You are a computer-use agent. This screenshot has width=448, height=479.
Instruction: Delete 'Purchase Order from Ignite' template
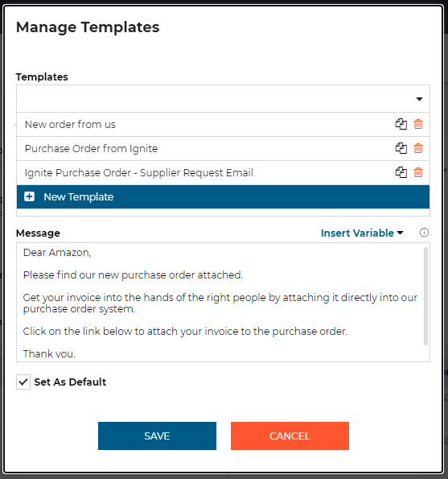click(x=418, y=148)
